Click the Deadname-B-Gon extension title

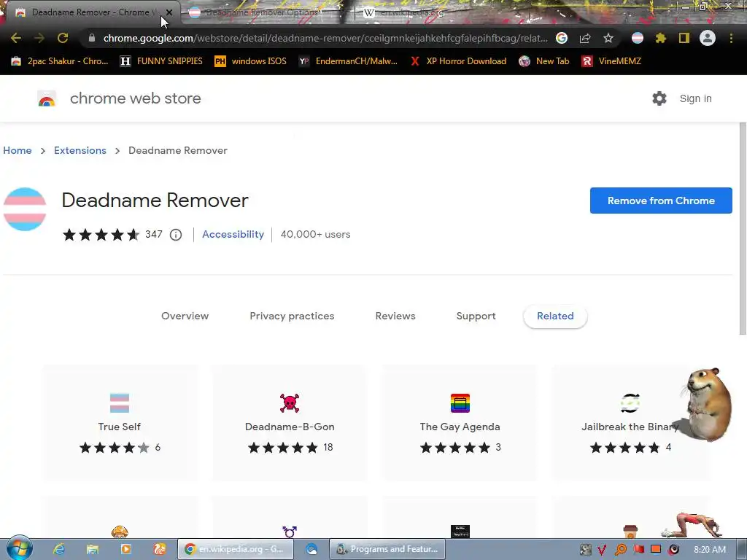point(290,427)
